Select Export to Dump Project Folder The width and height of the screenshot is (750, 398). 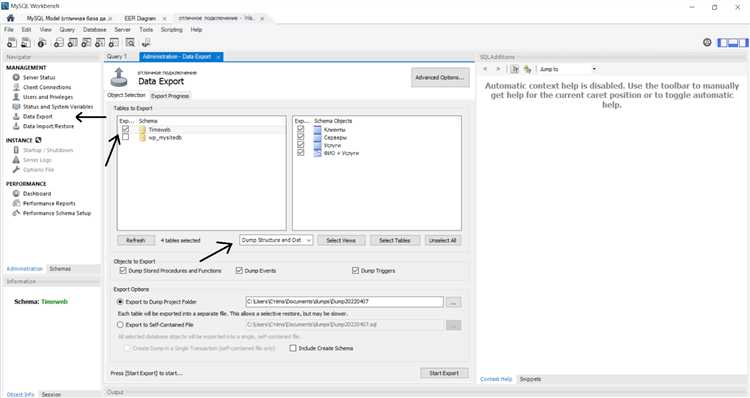(x=120, y=302)
